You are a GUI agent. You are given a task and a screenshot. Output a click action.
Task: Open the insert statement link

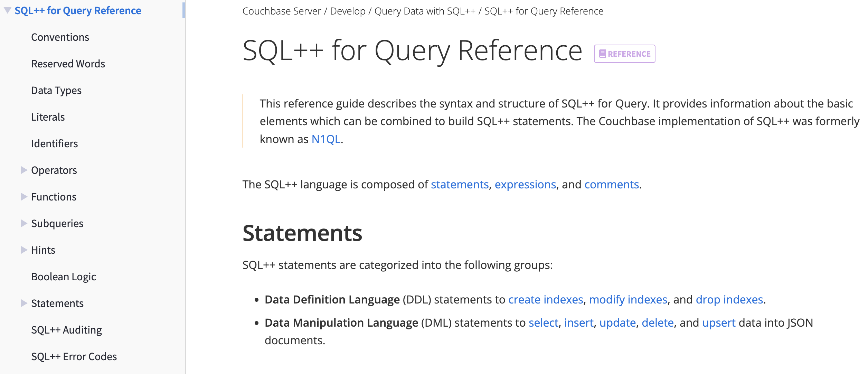pyautogui.click(x=579, y=323)
